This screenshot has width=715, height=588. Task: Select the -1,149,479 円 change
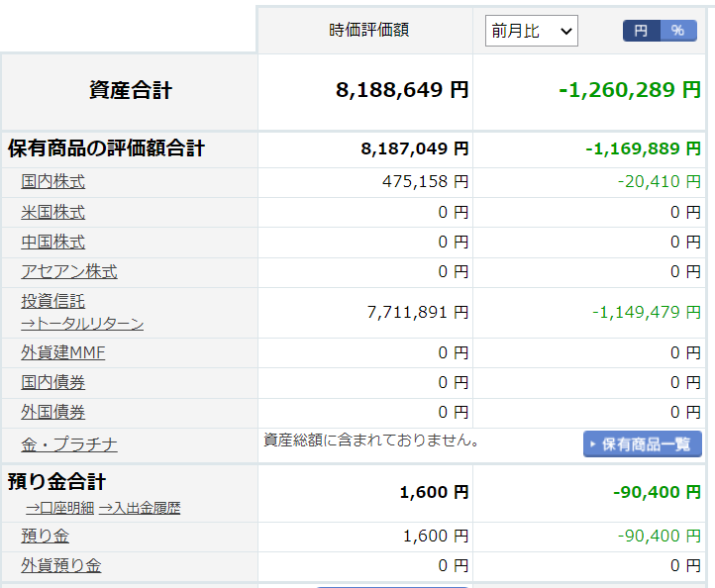[646, 312]
